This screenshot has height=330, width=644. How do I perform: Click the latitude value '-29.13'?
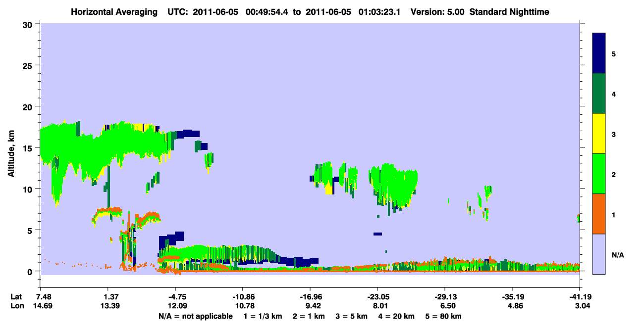pyautogui.click(x=445, y=297)
